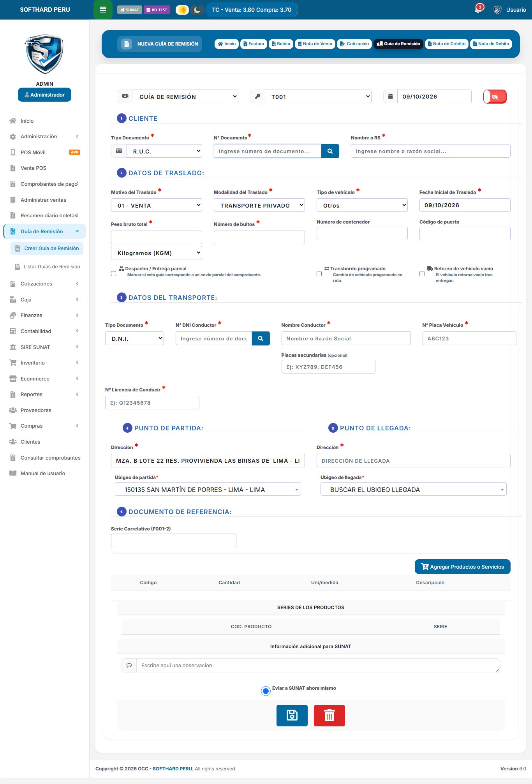532x784 pixels.
Task: Toggle the red visibility switch
Action: tap(495, 97)
